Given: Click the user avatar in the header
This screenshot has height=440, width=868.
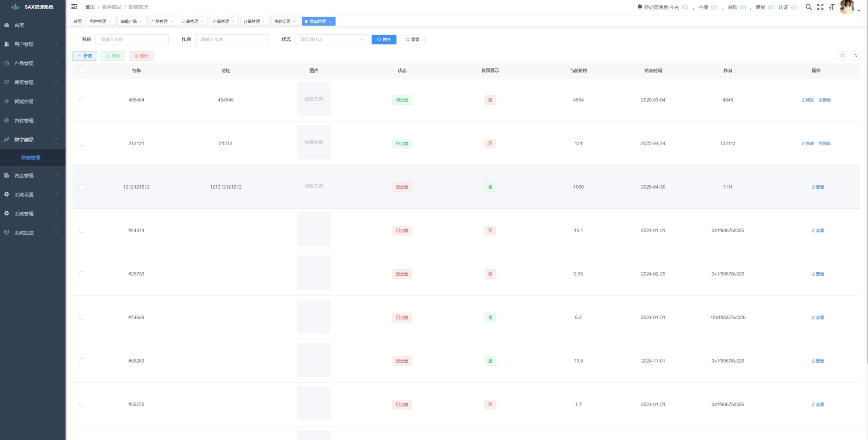Looking at the screenshot, I should point(847,7).
